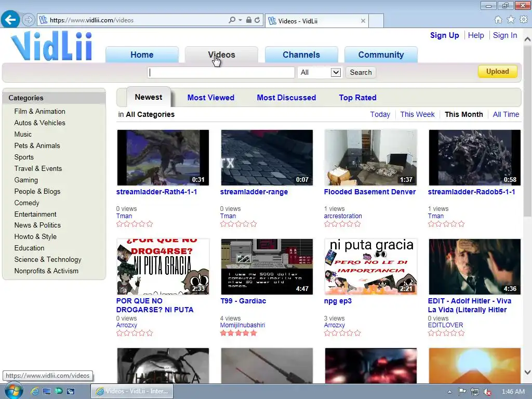Image resolution: width=532 pixels, height=399 pixels.
Task: Select the Science & Technology category
Action: pos(48,260)
